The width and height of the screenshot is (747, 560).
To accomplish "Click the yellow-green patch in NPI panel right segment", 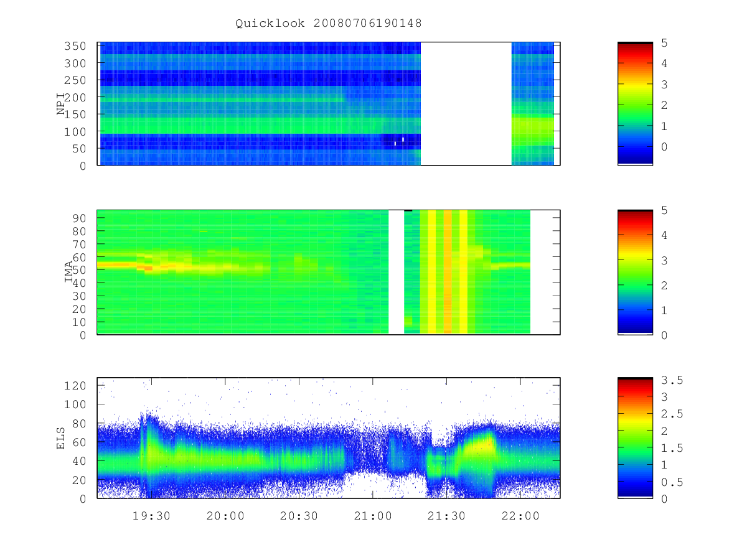I will pyautogui.click(x=532, y=132).
